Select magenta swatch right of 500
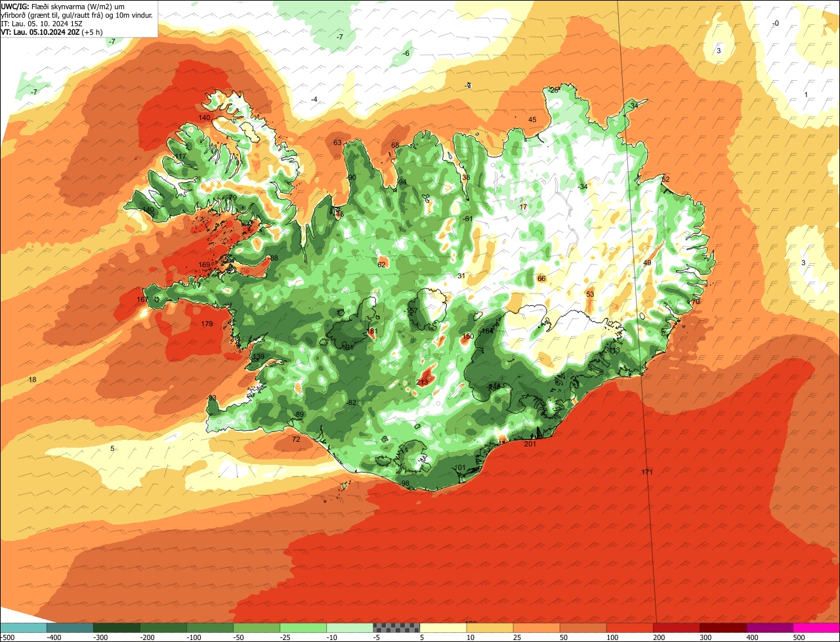Image resolution: width=840 pixels, height=642 pixels. point(816,628)
